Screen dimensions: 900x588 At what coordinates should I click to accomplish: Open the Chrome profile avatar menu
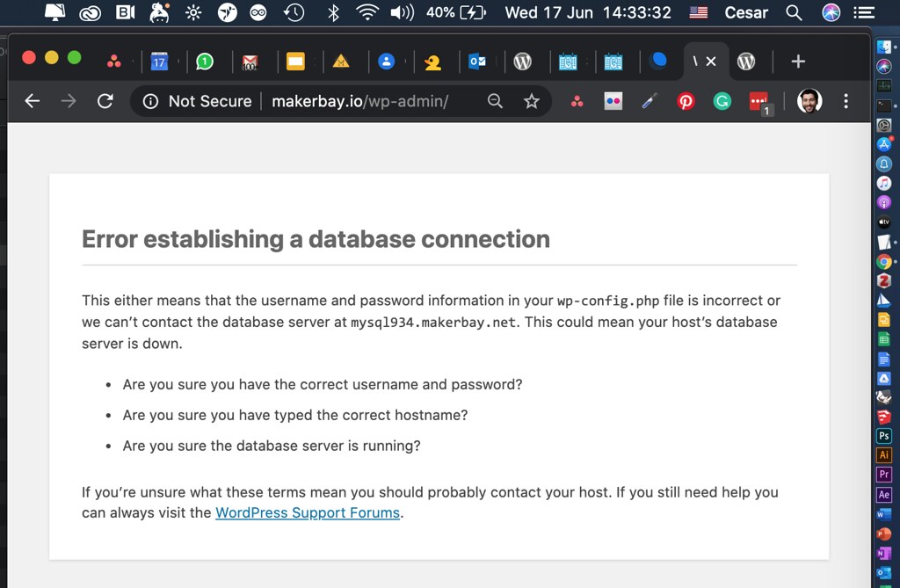tap(809, 101)
